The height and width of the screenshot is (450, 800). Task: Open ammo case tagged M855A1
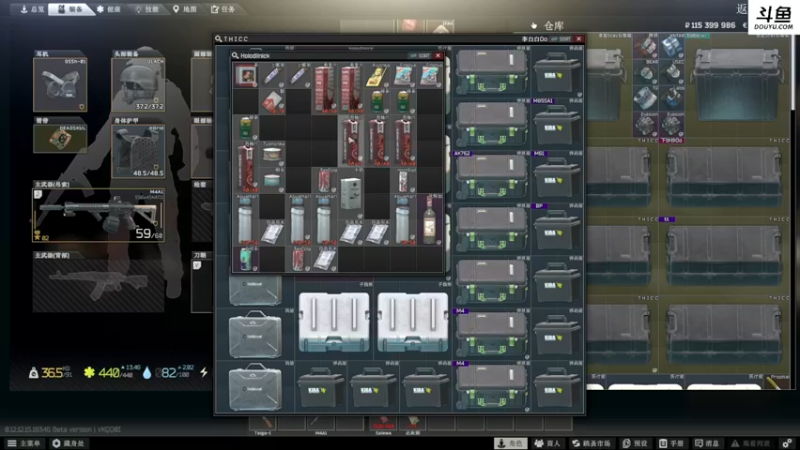coord(557,124)
